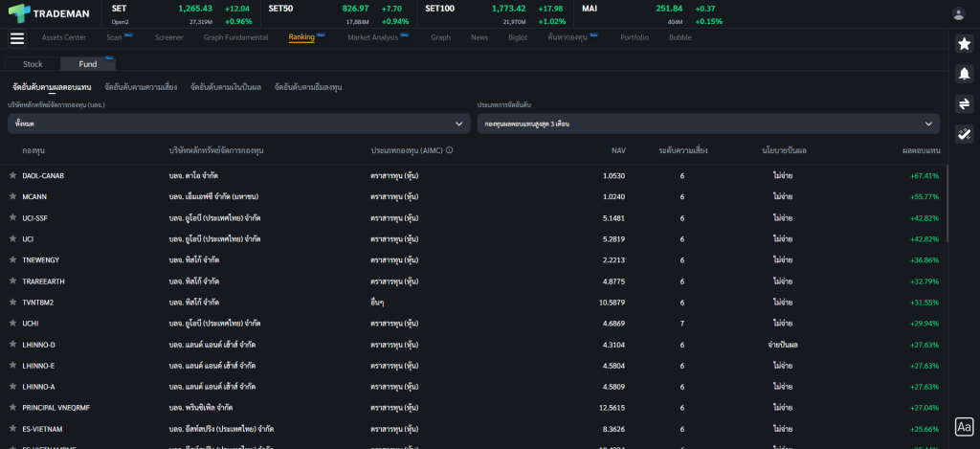Toggle the star for the UCI row
Viewport: 980px width, 449px height.
12,239
